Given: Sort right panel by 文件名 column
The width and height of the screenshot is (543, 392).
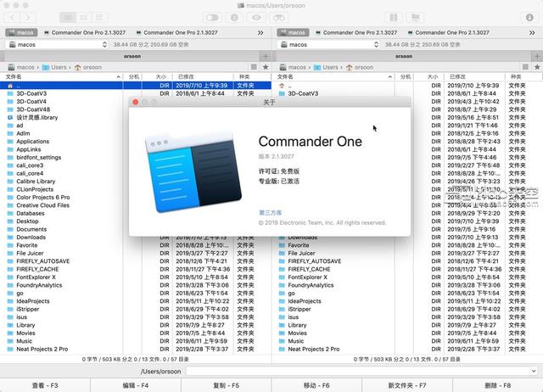Looking at the screenshot, I should pyautogui.click(x=333, y=76).
